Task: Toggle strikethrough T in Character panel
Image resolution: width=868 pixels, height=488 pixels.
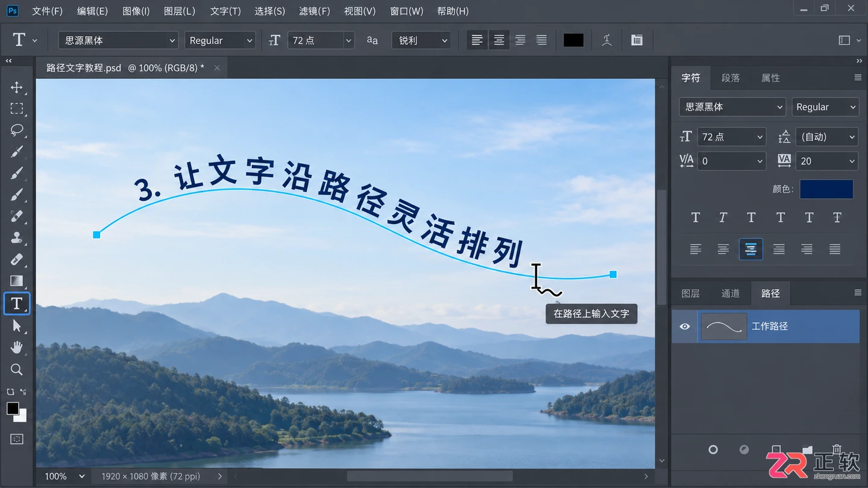Action: (x=837, y=217)
